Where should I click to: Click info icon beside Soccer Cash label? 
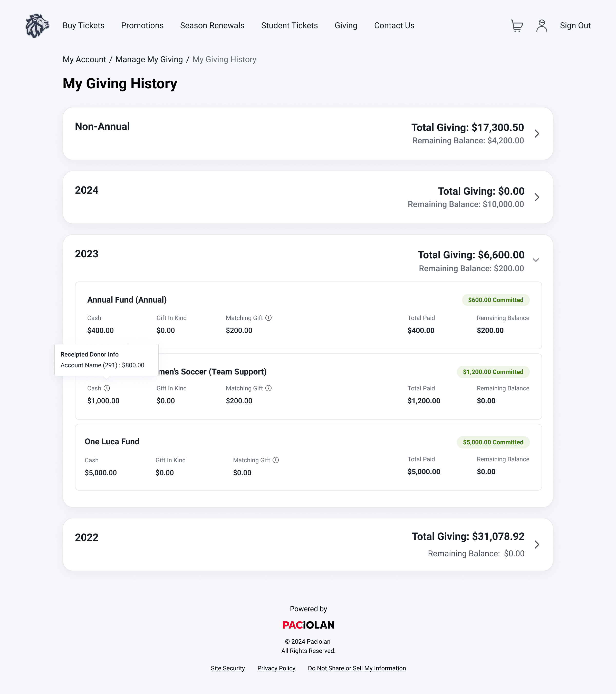(107, 388)
